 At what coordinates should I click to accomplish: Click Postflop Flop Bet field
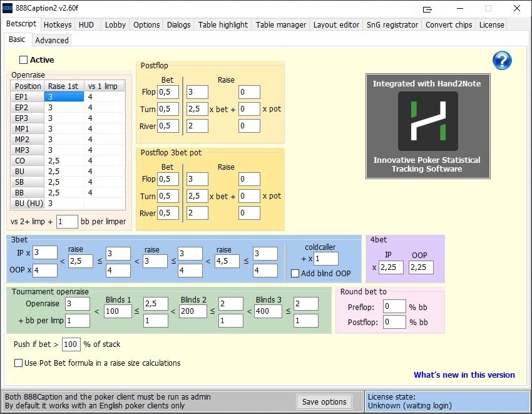(x=168, y=92)
